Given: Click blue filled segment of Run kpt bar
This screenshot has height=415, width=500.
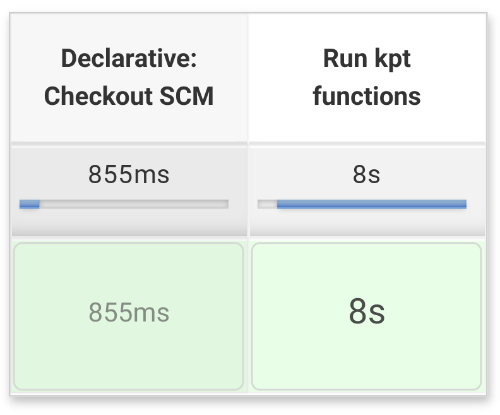Looking at the screenshot, I should pos(372,204).
